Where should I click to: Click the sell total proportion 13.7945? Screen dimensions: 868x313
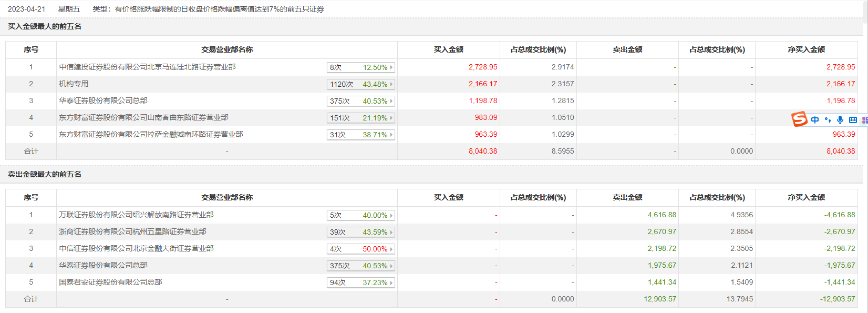[x=739, y=299]
